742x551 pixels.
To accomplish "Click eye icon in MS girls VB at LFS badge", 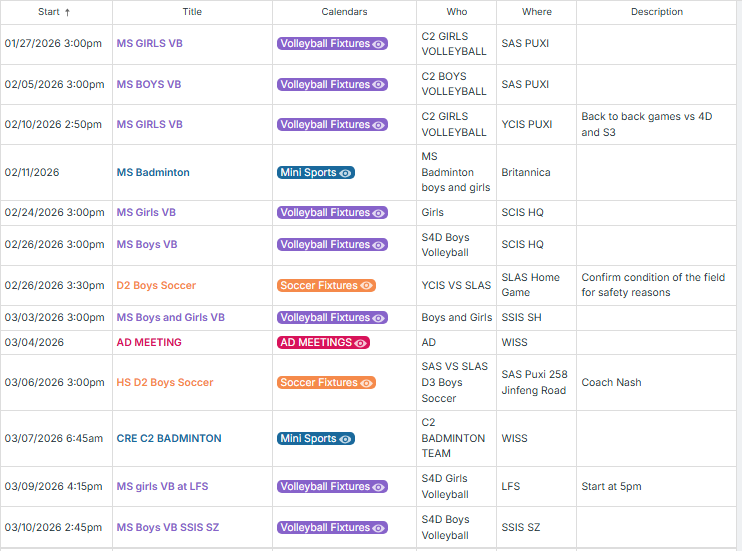I will click(378, 487).
